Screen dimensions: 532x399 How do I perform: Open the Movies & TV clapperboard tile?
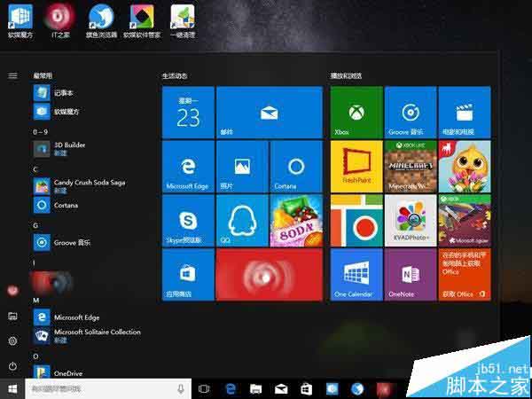[465, 113]
